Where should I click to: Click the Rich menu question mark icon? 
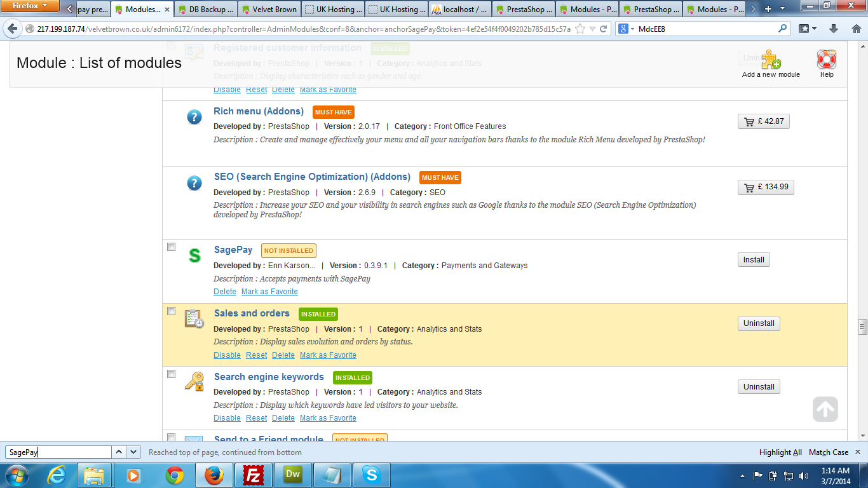point(194,117)
